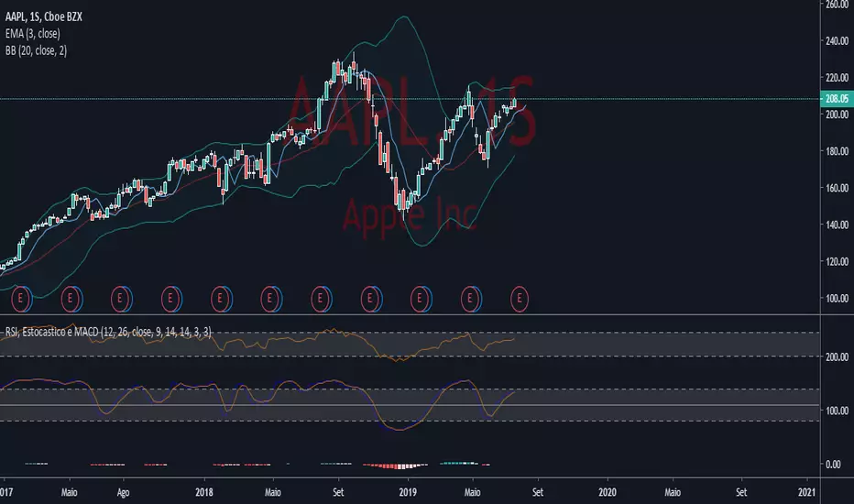Click the RSI, Estocastico e MACD indicator title
The image size is (854, 504).
(x=108, y=332)
